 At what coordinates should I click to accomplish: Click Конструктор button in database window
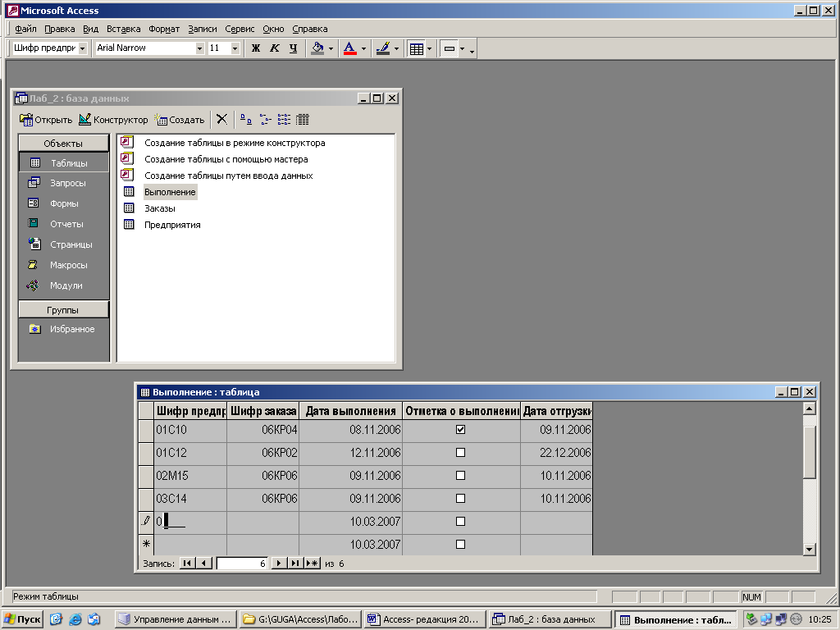pos(113,120)
